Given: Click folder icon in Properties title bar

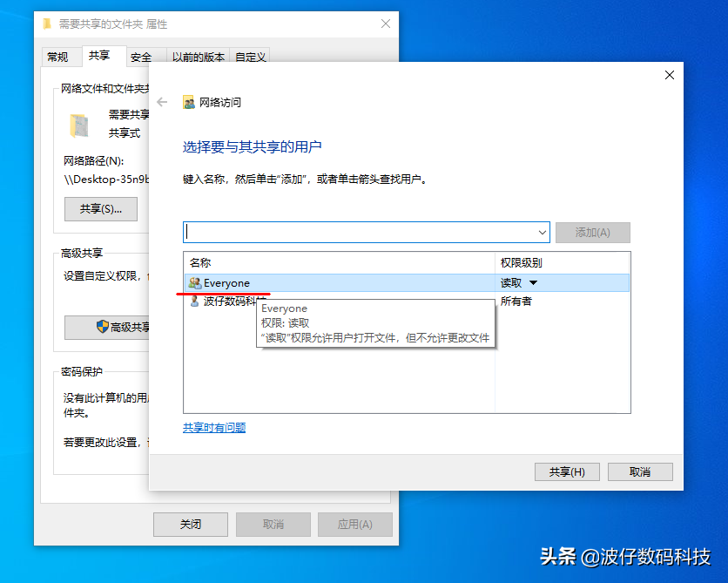Looking at the screenshot, I should pyautogui.click(x=47, y=24).
